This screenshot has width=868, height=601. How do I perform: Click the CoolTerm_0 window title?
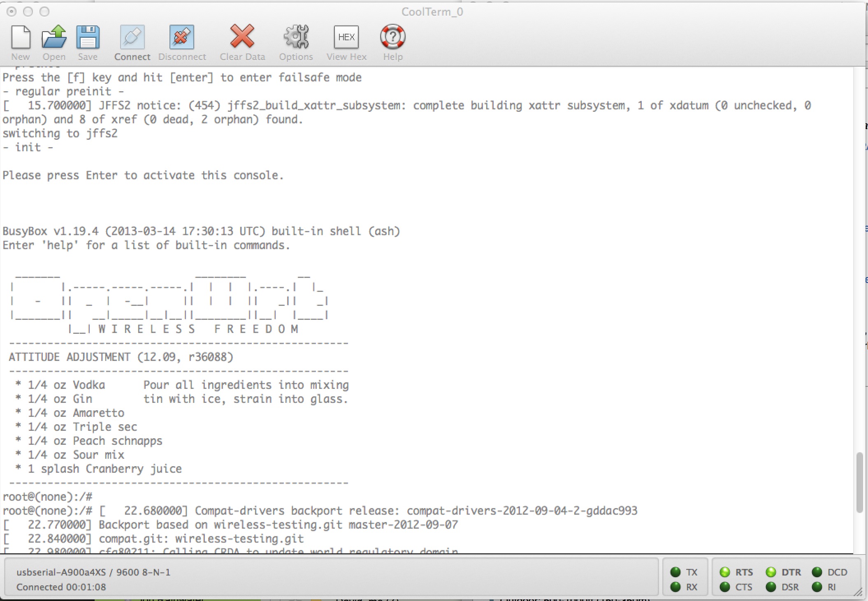click(x=432, y=12)
